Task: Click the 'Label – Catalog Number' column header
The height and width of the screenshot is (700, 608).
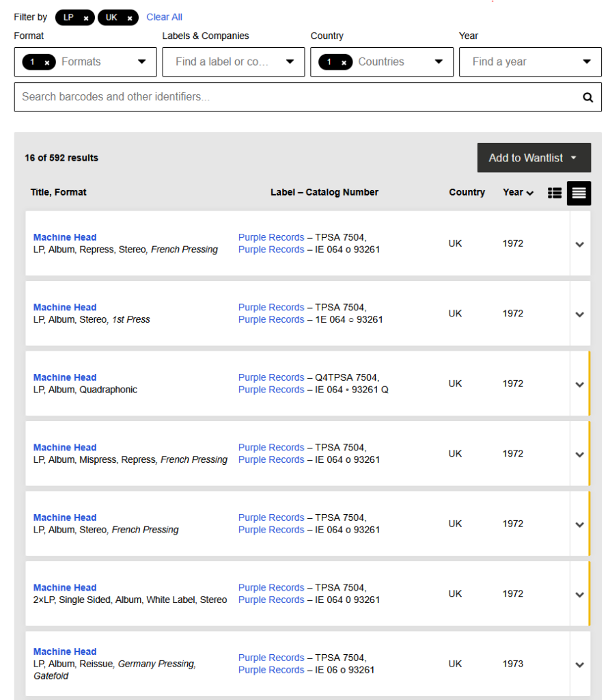Action: click(324, 192)
